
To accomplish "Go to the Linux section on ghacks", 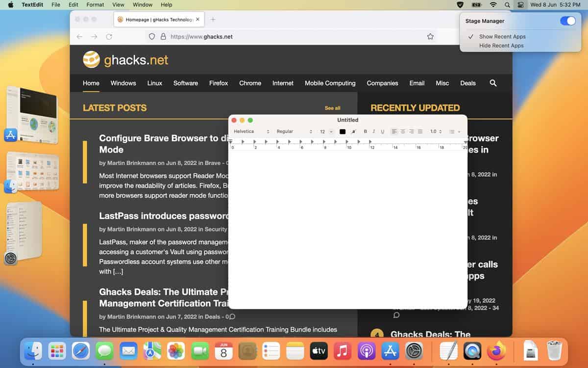I will coord(154,83).
